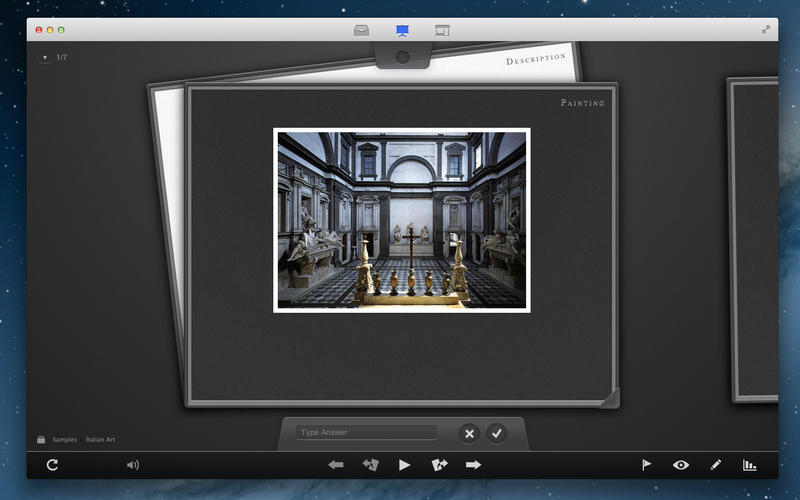This screenshot has height=500, width=800.
Task: Click the shuffle back cards icon
Action: (x=370, y=465)
